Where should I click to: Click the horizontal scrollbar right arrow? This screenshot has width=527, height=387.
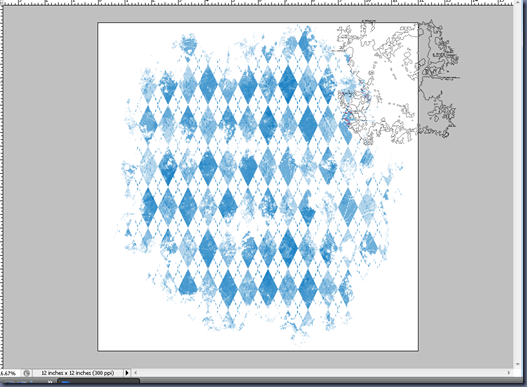pos(509,373)
